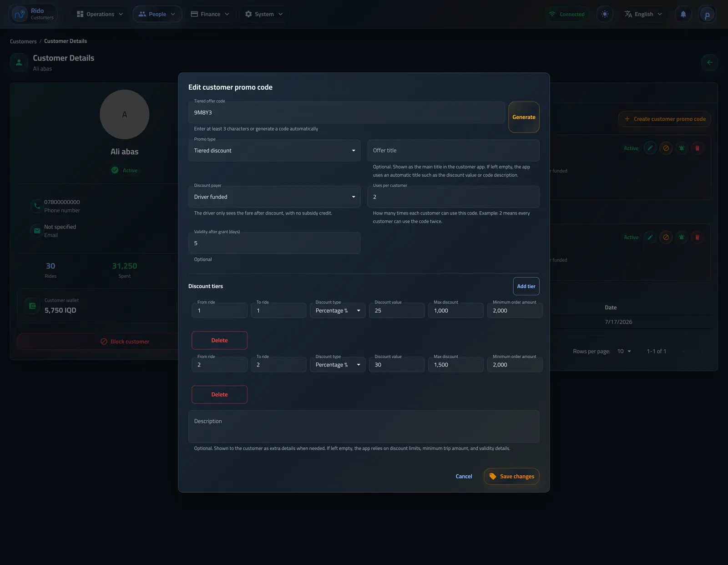Focus Max discount field showing 1,000

pyautogui.click(x=456, y=310)
